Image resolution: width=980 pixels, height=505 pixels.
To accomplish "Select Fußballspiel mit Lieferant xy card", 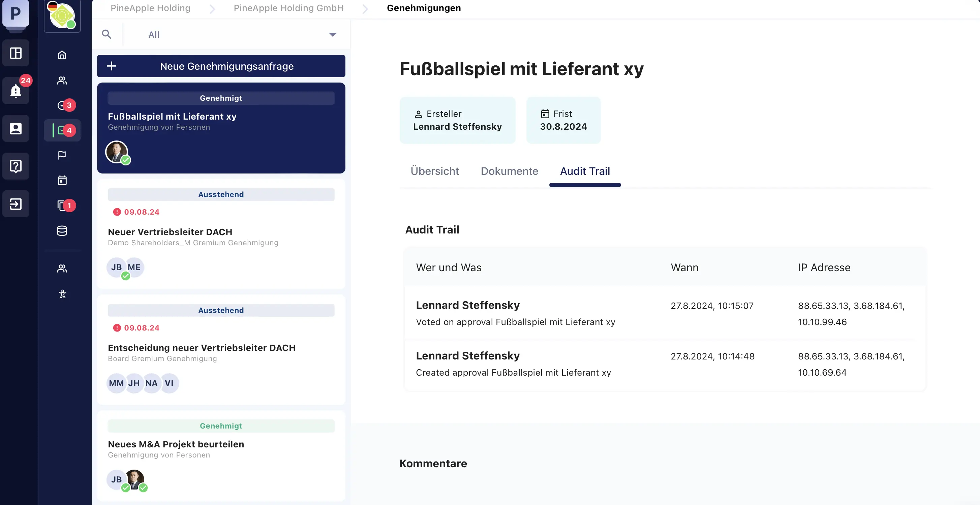I will click(221, 128).
